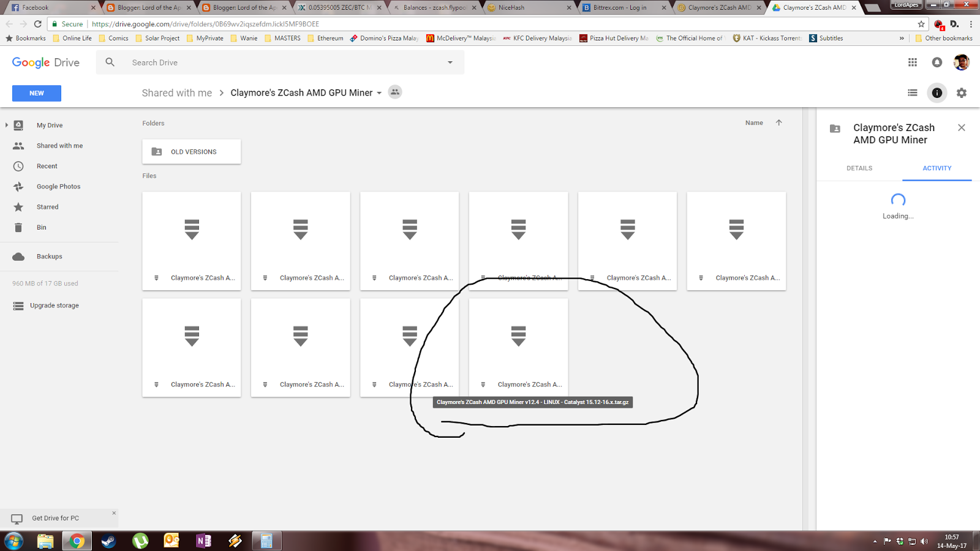The height and width of the screenshot is (551, 980).
Task: Select Shared with me in sidebar
Action: [x=59, y=146]
